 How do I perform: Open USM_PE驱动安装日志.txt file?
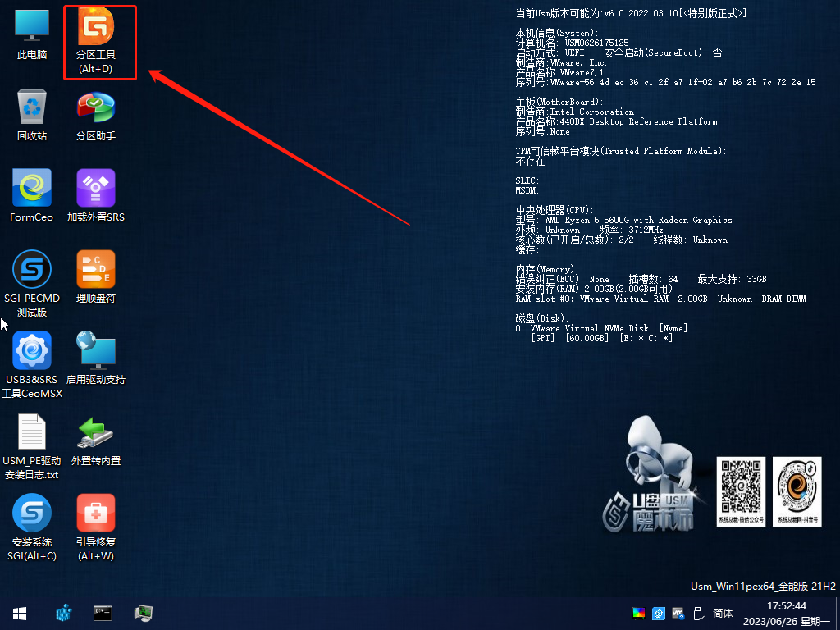point(32,447)
